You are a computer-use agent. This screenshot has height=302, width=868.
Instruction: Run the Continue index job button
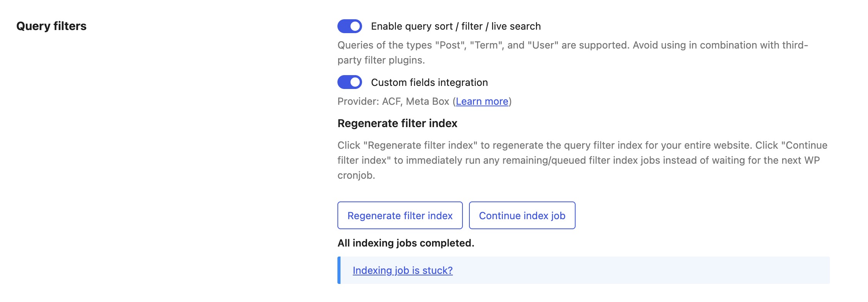tap(522, 215)
